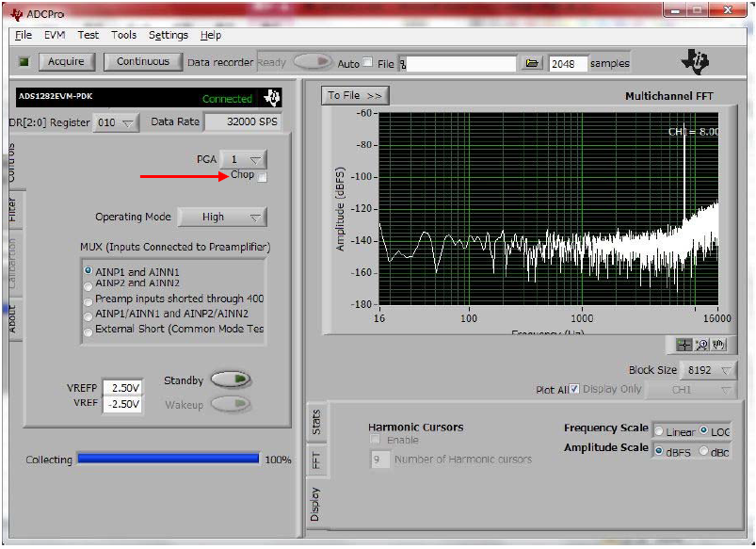
Task: Click the Collecting progress bar
Action: point(169,459)
